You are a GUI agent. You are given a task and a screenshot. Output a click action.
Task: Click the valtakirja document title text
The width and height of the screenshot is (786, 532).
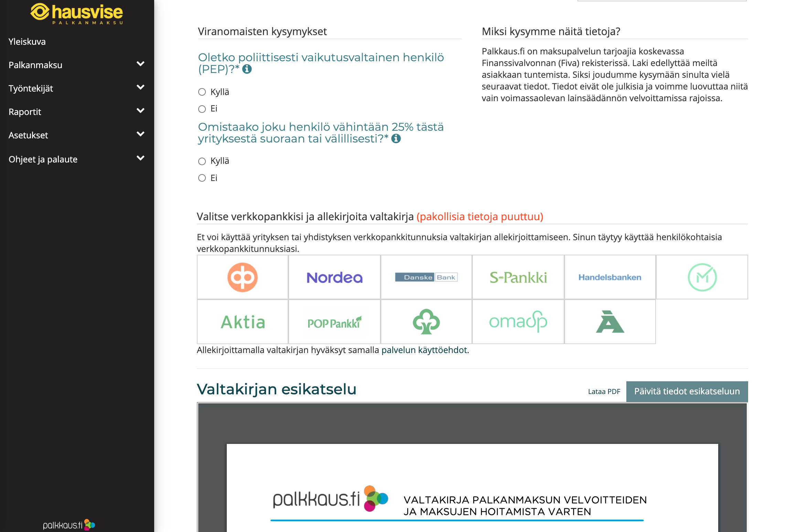point(525,506)
